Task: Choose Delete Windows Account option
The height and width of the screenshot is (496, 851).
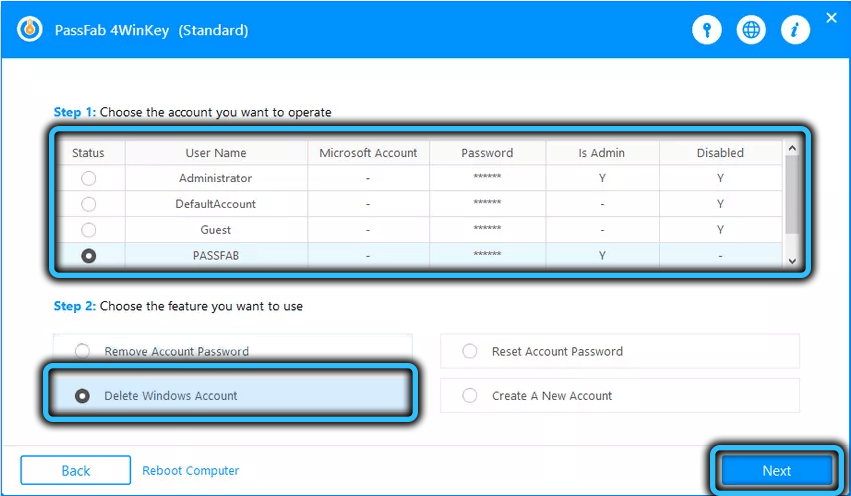Action: tap(83, 396)
